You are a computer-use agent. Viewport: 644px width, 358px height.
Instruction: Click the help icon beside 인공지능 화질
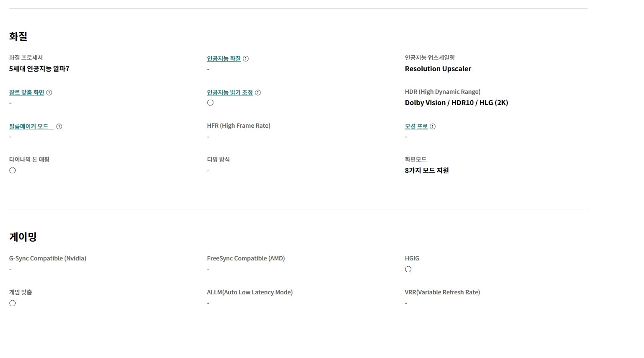pos(246,59)
